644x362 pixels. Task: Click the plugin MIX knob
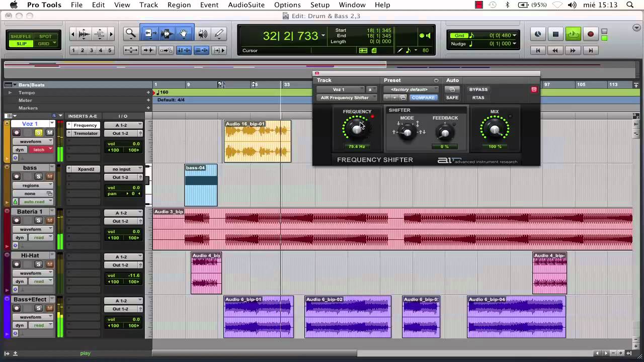coord(495,129)
